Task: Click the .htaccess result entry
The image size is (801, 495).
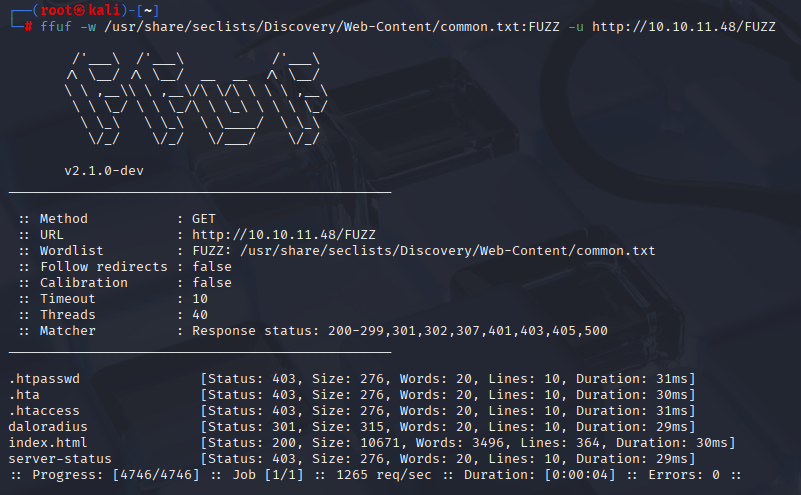Action: pyautogui.click(x=44, y=411)
